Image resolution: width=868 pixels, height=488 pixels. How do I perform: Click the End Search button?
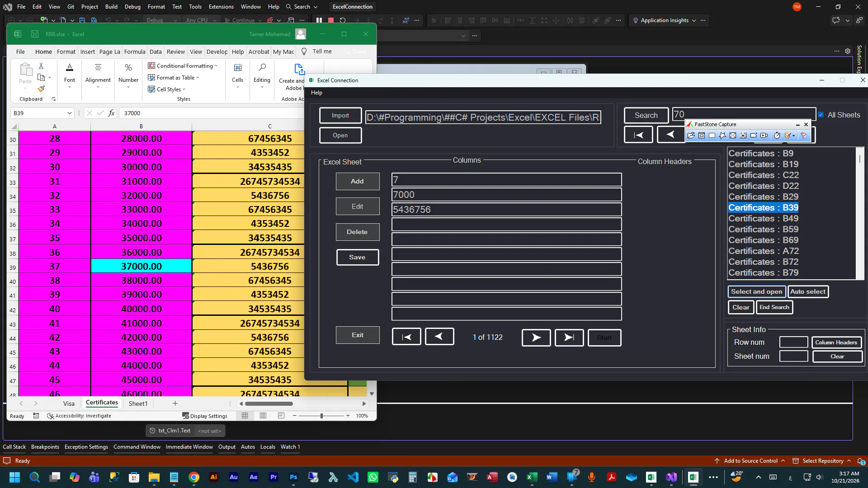point(774,307)
